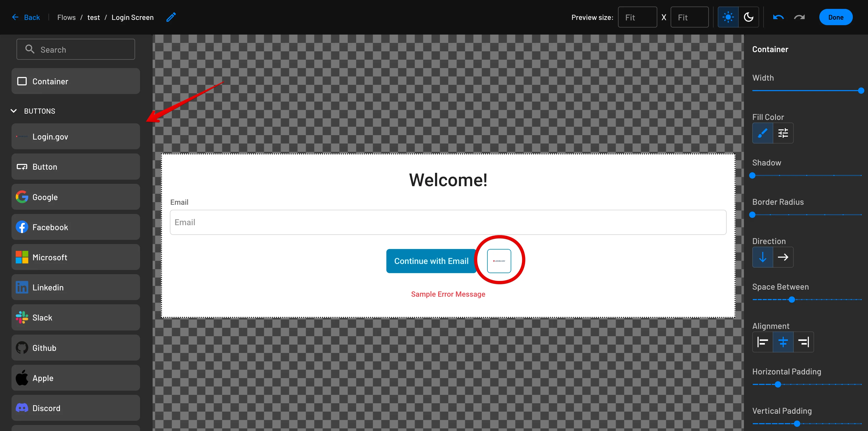Click the Space Between slider handle
Screen dimensions: 868x431
tap(792, 300)
